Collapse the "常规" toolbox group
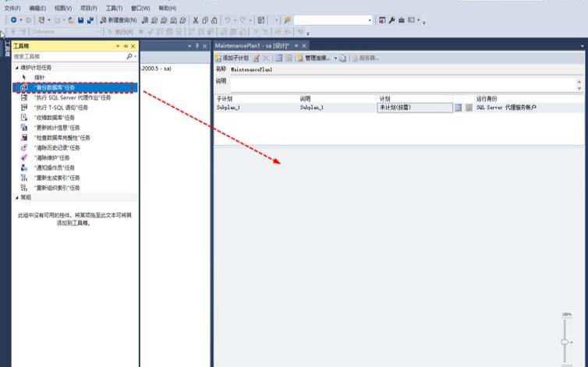The image size is (588, 367). 16,197
